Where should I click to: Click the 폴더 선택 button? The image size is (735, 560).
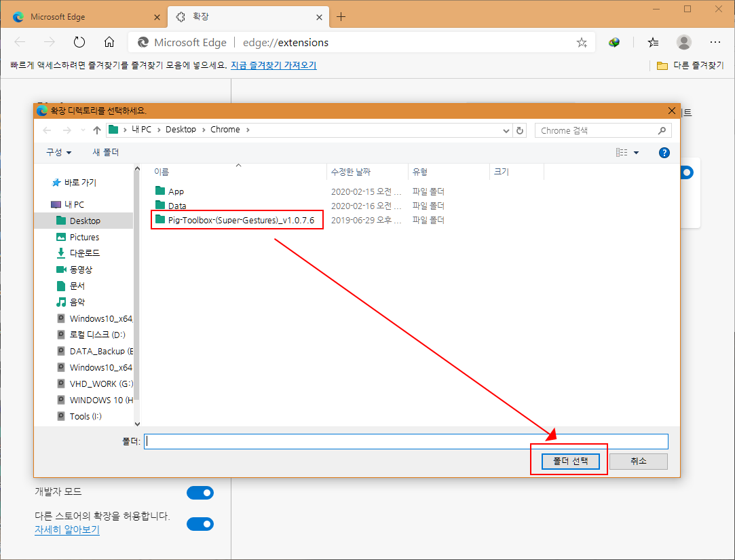[x=570, y=461]
